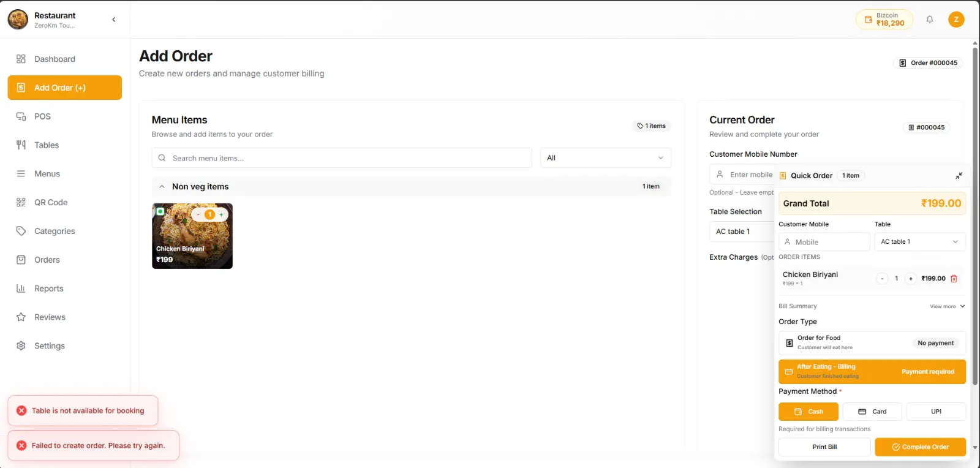
Task: Minimize the Quick Order panel
Action: tap(959, 176)
